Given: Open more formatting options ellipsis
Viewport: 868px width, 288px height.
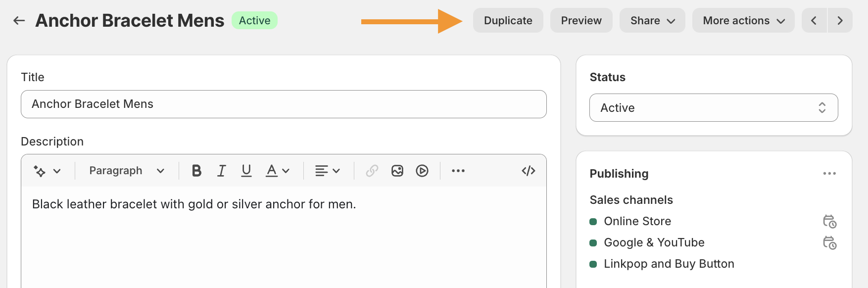Looking at the screenshot, I should [x=458, y=171].
